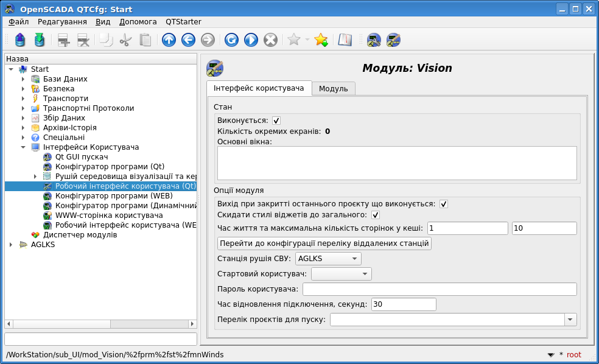Screen dimensions: 599x364
Task: Uncheck the Виконується checkbox
Action: point(276,121)
